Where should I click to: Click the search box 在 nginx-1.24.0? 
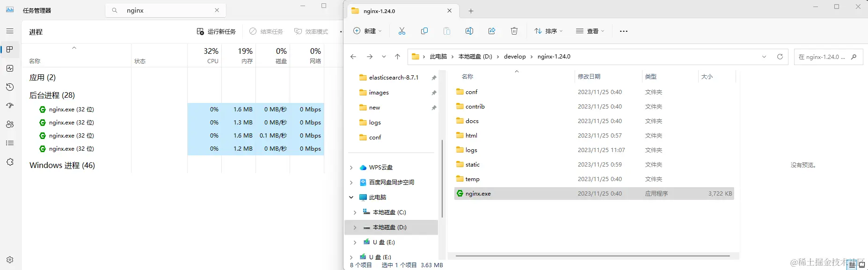click(828, 57)
